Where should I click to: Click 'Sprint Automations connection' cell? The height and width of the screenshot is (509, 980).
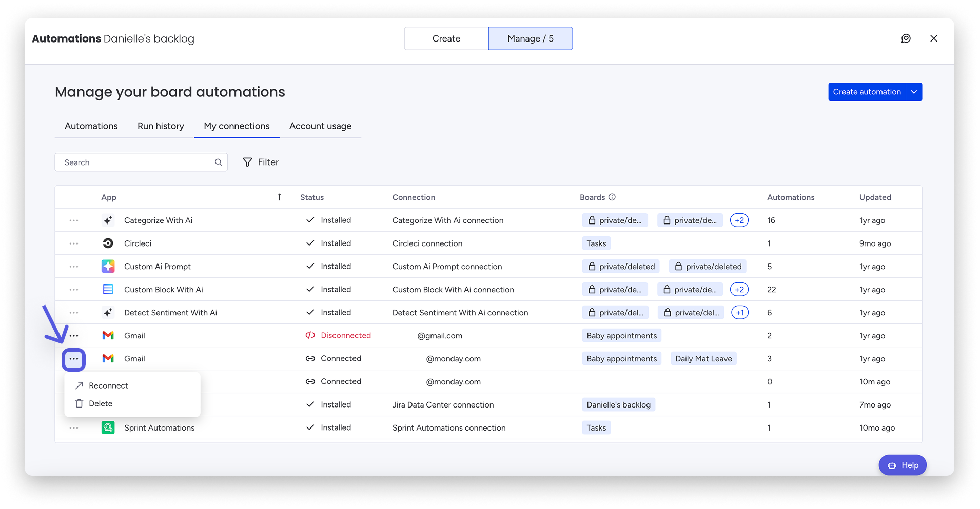click(x=449, y=428)
